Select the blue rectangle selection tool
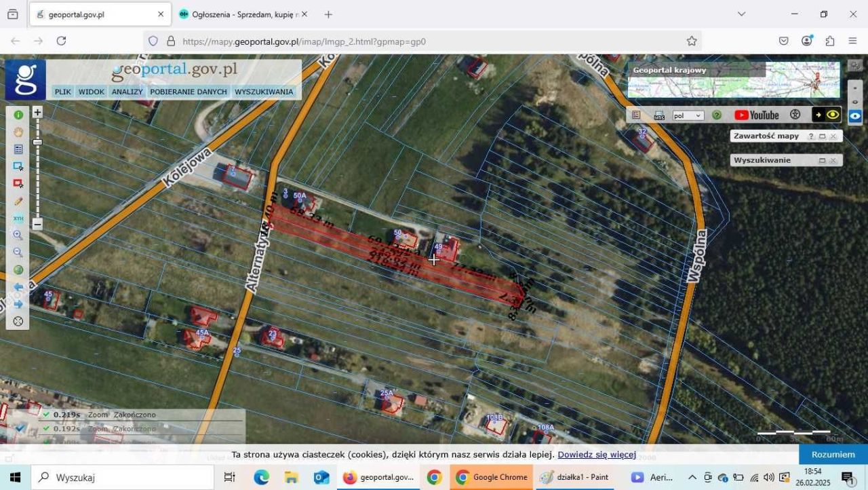The width and height of the screenshot is (868, 490). pos(18,166)
